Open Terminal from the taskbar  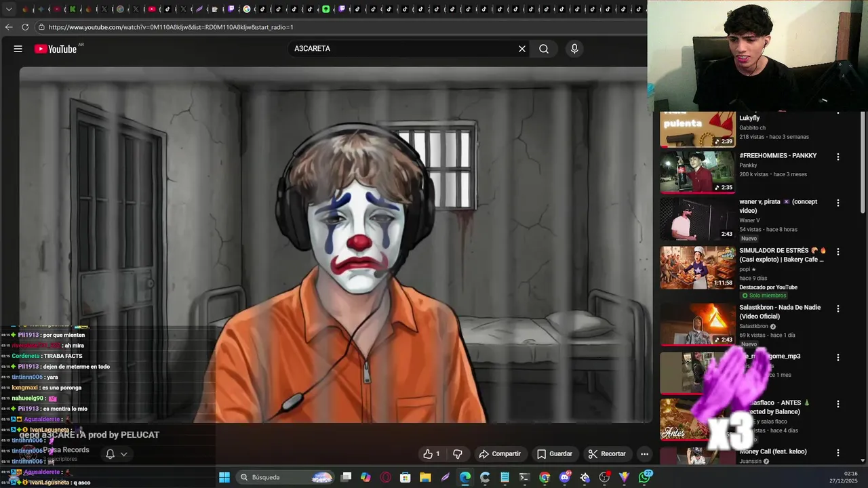pos(524,477)
